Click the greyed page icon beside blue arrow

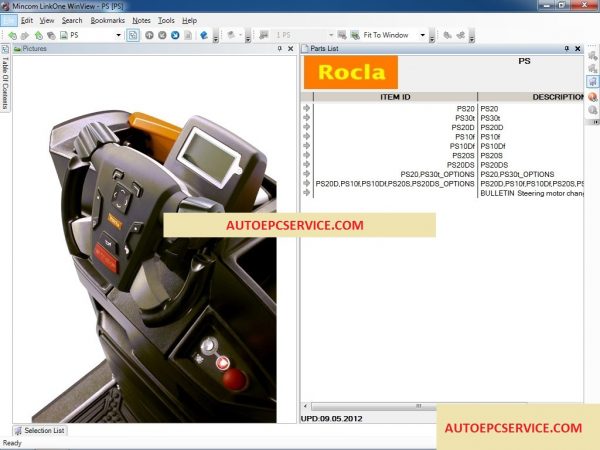(188, 35)
